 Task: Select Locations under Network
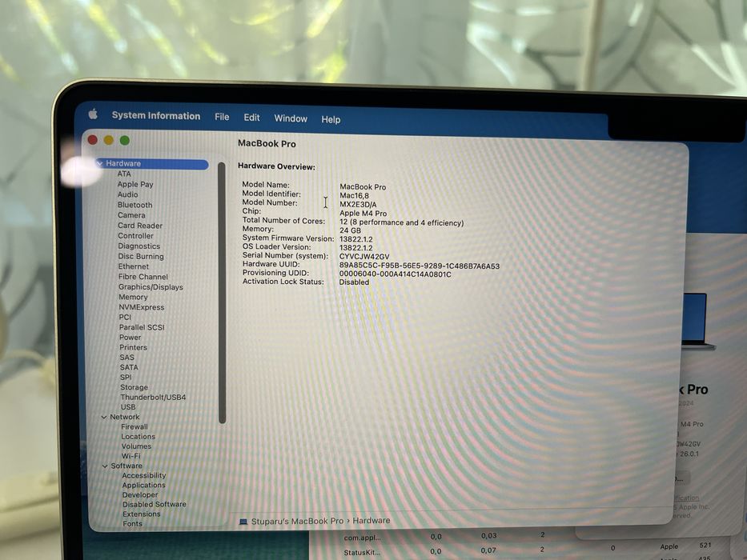[x=139, y=437]
